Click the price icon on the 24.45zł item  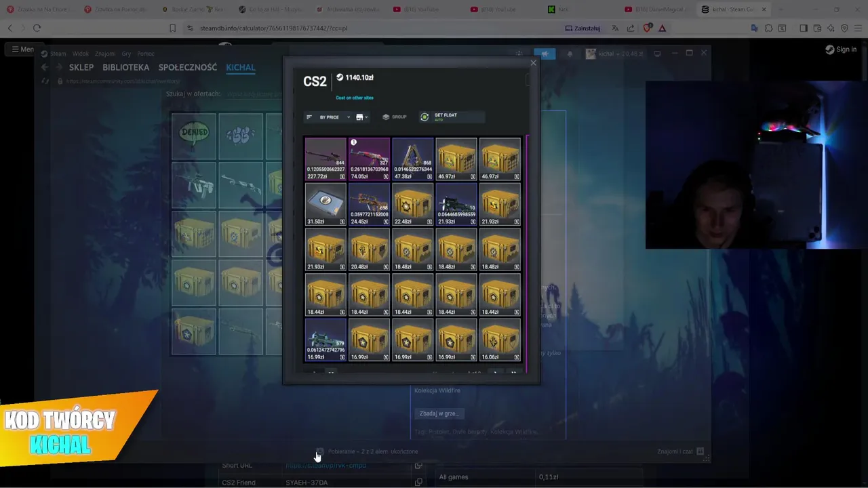[x=386, y=222]
